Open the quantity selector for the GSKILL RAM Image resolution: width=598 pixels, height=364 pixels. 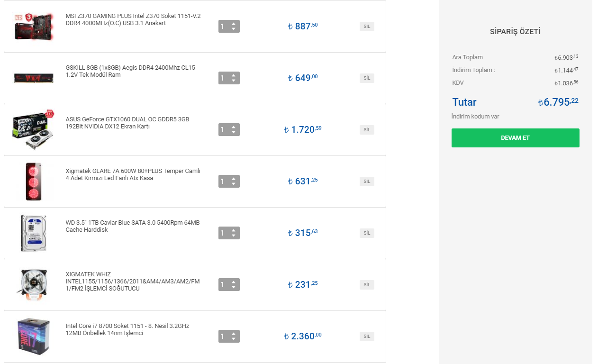(x=229, y=78)
